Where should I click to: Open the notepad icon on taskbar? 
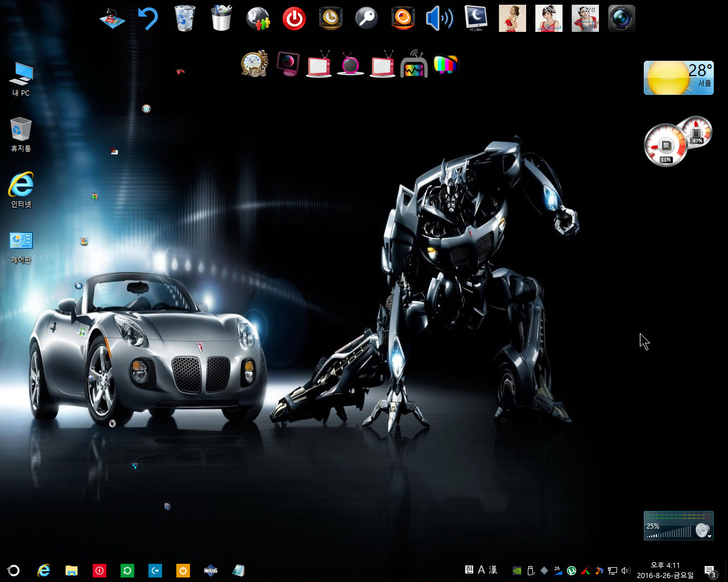point(239,571)
